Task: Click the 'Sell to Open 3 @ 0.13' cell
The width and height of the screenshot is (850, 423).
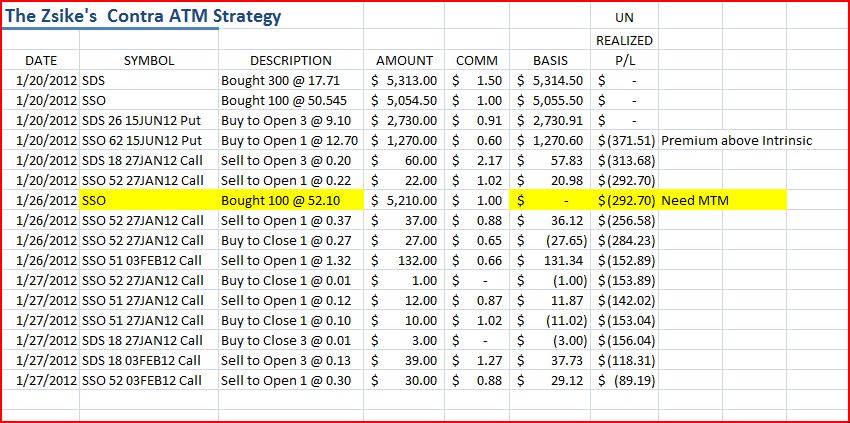Action: click(291, 361)
